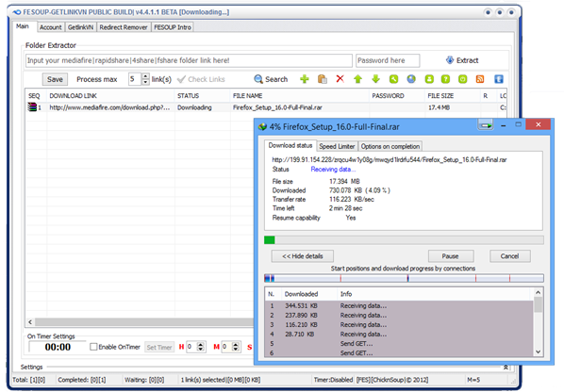Open settings via green wrench icon
The image size is (564, 392).
393,79
